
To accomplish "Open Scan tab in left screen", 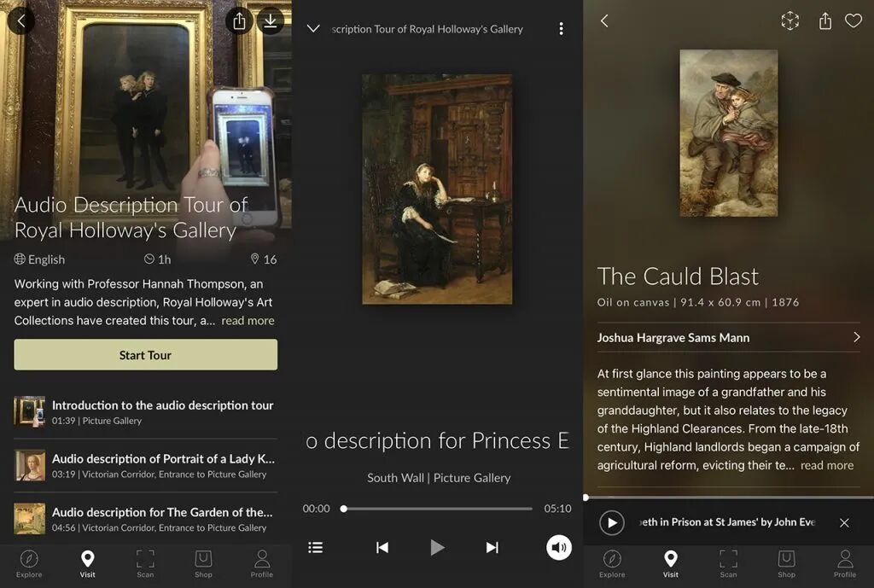I will point(145,564).
